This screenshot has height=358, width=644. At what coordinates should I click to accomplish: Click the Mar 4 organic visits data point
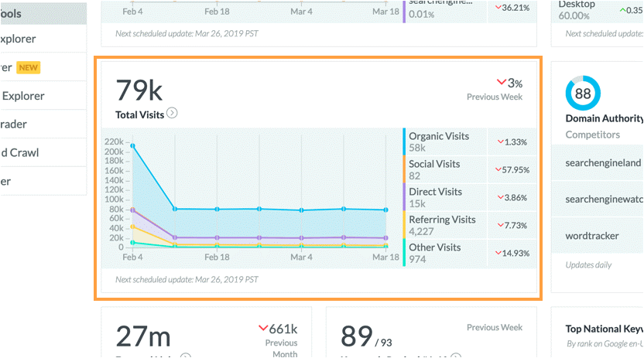point(301,210)
